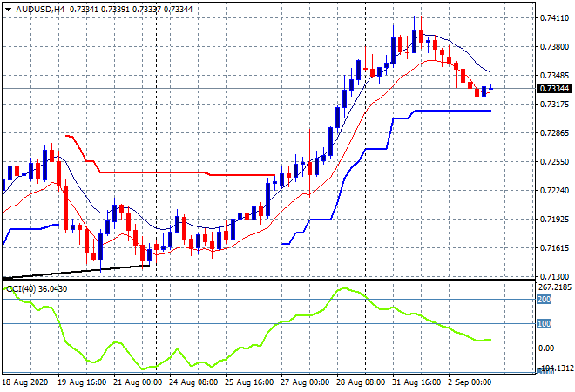Click the 24 Aug 08:00 time label
This screenshot has height=392, width=575.
point(193,382)
